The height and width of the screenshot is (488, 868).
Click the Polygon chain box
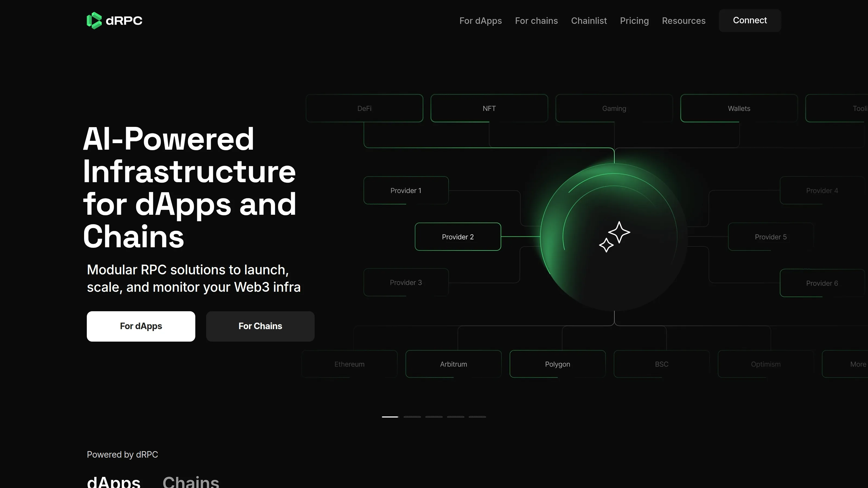(x=558, y=364)
